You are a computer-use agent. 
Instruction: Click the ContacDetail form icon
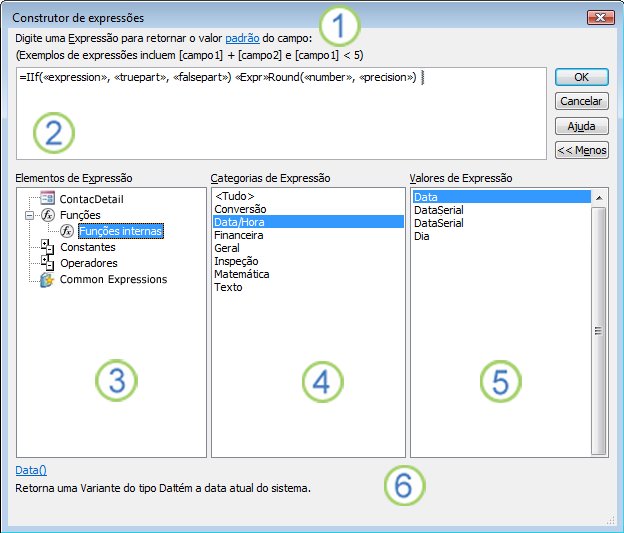click(x=47, y=198)
